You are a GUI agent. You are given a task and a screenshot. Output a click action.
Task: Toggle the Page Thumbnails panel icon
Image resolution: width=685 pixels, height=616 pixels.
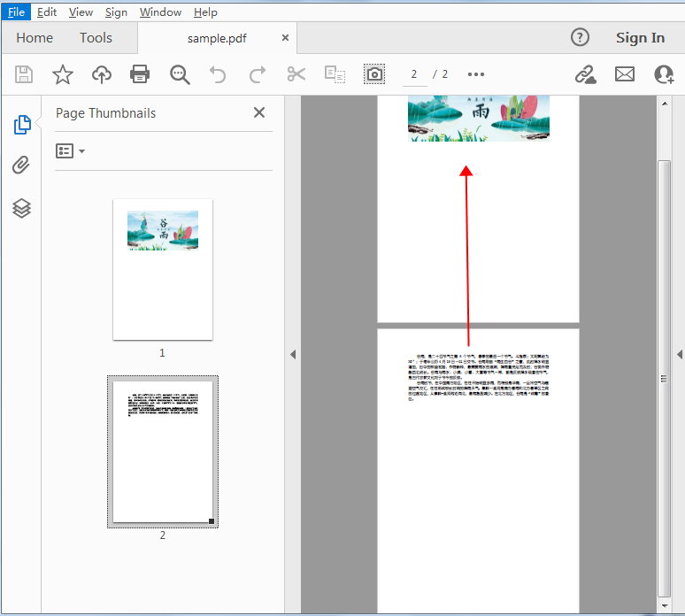[21, 125]
